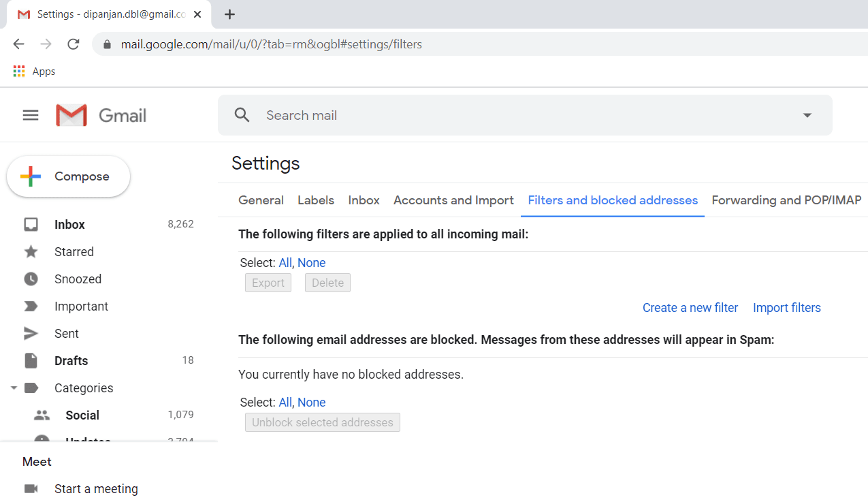This screenshot has width=868, height=504.
Task: Open the main menu hamburger icon
Action: click(x=31, y=115)
